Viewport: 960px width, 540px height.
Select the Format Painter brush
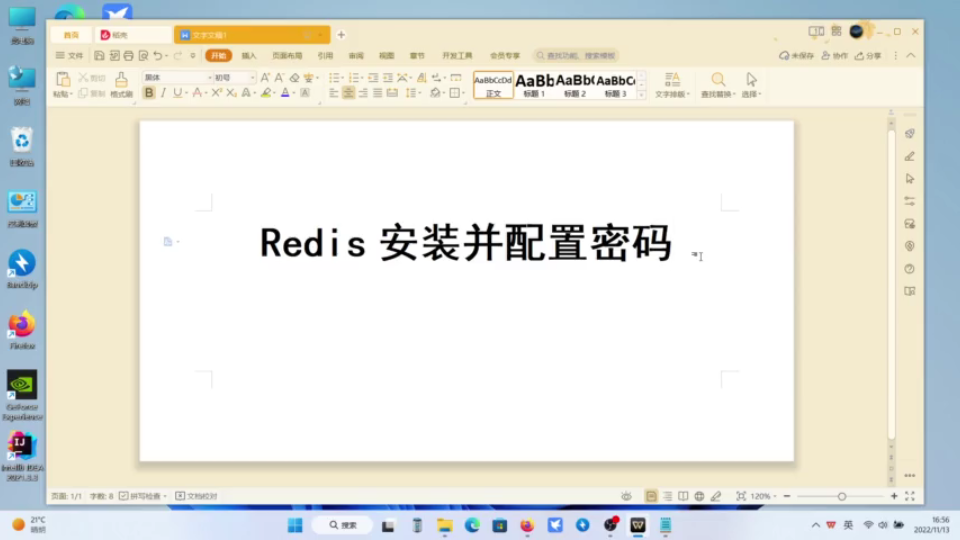pyautogui.click(x=121, y=80)
